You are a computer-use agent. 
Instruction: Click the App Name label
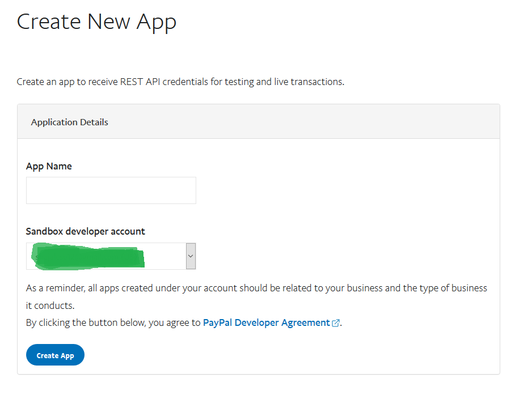[x=49, y=166]
